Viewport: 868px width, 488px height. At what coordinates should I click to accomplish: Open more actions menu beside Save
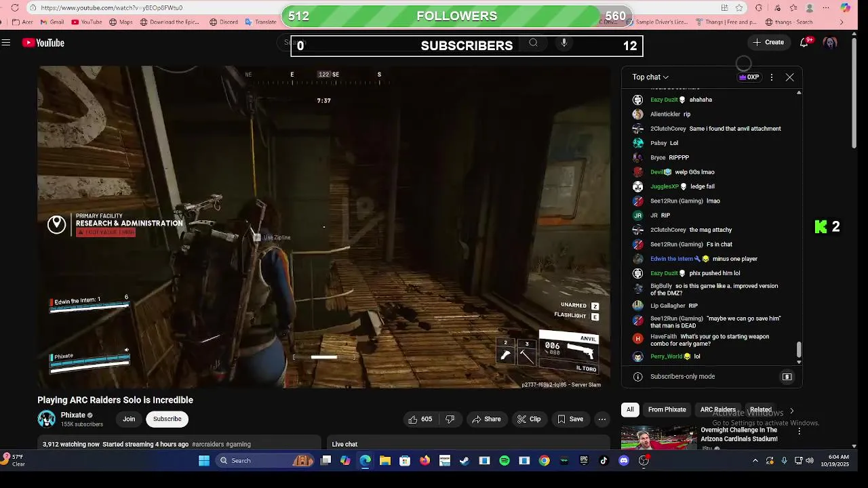601,419
